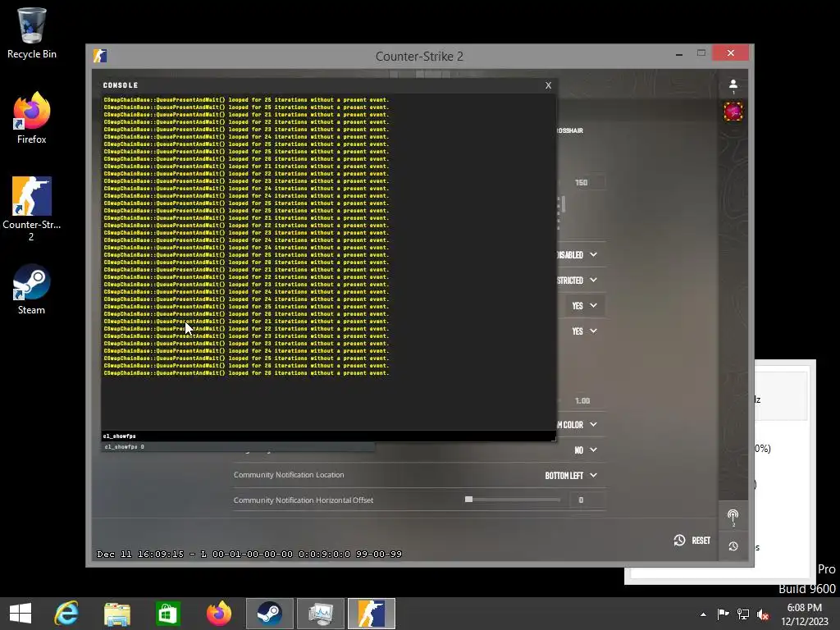The height and width of the screenshot is (630, 840).
Task: Open the broadcast antenna sidebar icon
Action: click(x=733, y=517)
